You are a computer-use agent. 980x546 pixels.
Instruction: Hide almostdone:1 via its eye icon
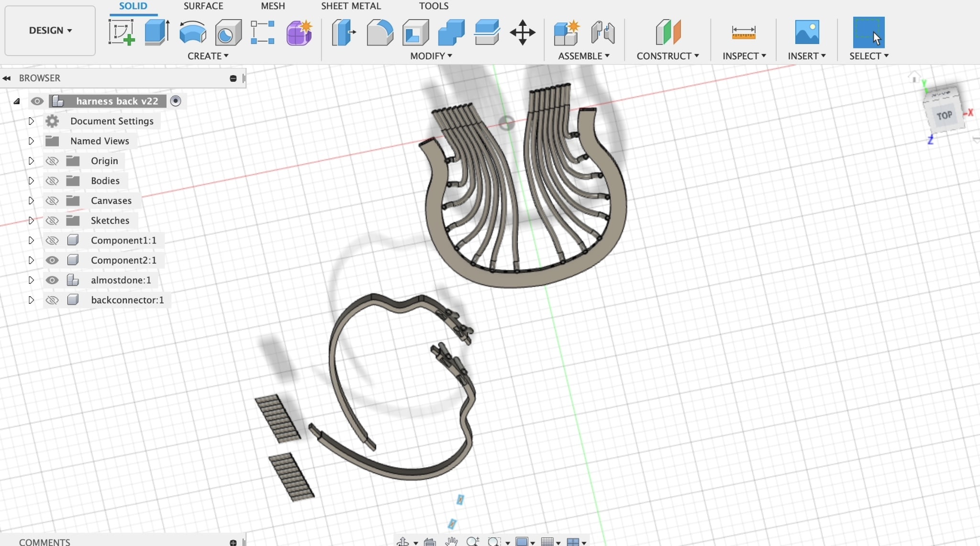[x=52, y=280]
